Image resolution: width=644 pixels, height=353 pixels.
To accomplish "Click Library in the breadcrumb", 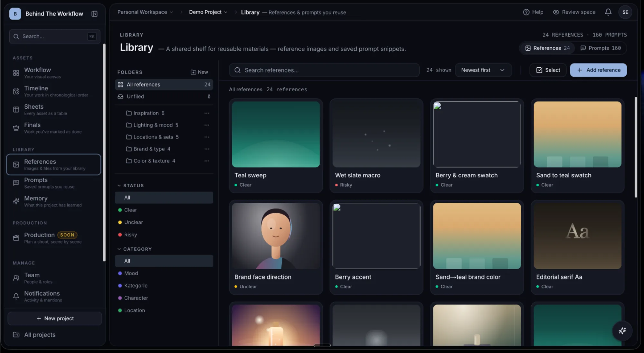I will tap(250, 12).
